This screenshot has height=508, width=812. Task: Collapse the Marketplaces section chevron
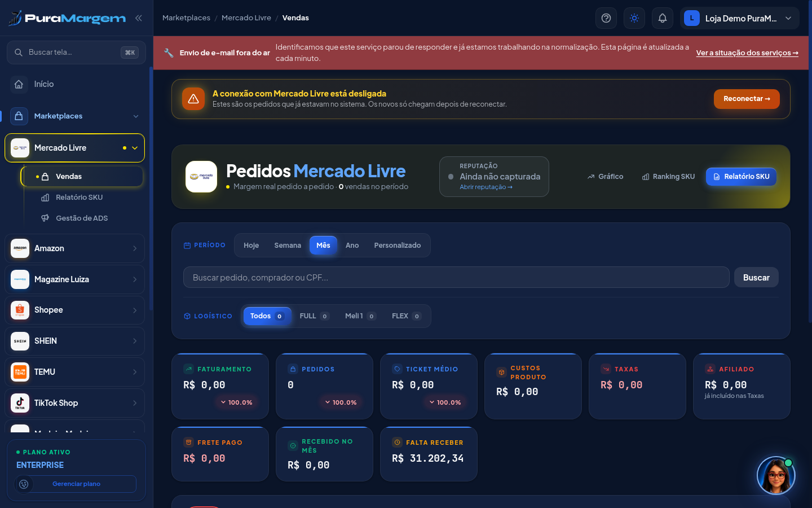136,116
